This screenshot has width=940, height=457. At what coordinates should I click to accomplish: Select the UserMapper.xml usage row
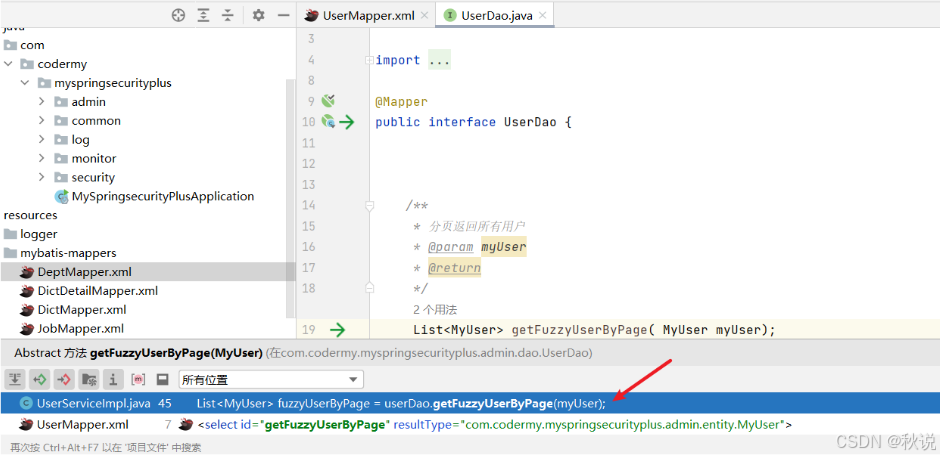[x=470, y=425]
